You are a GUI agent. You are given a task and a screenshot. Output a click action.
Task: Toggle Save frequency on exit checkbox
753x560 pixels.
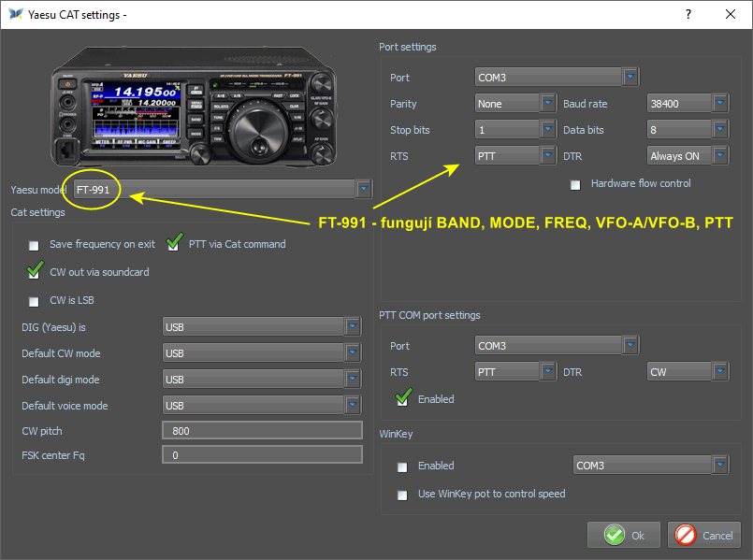point(35,245)
